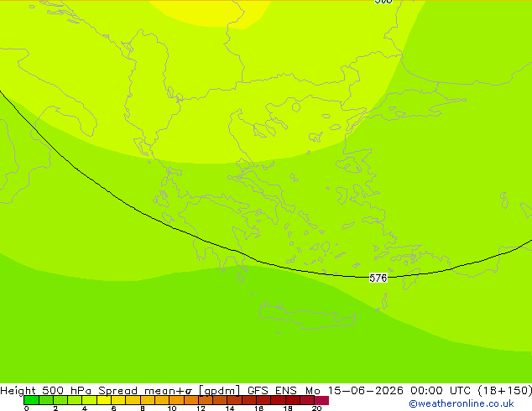Select the 16–17 red legend swatch
The width and height of the screenshot is (532, 411).
263,400
